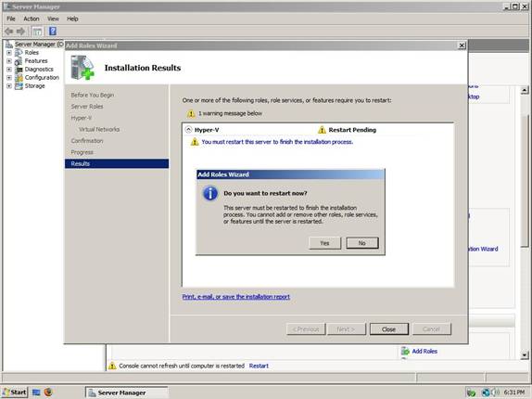Click the back arrow toolbar icon

click(9, 32)
